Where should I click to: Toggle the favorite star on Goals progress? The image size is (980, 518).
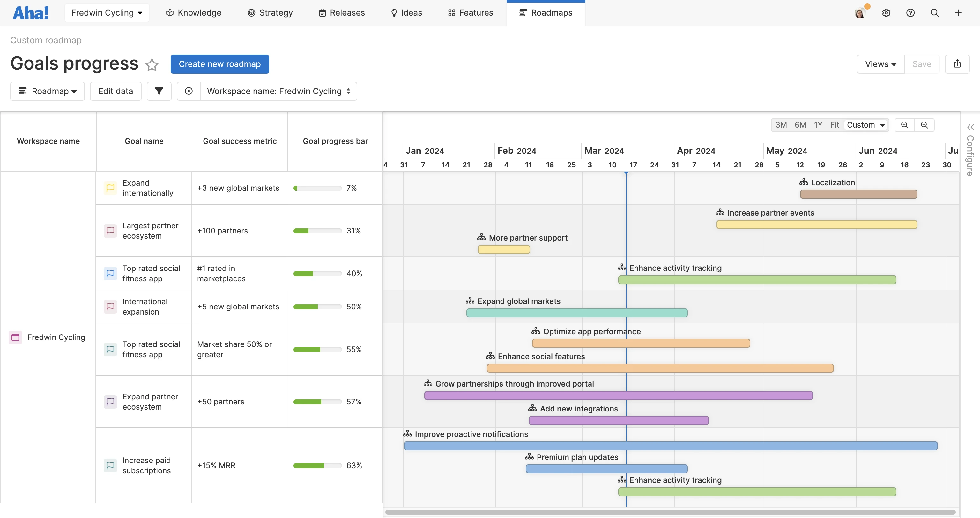coord(152,65)
